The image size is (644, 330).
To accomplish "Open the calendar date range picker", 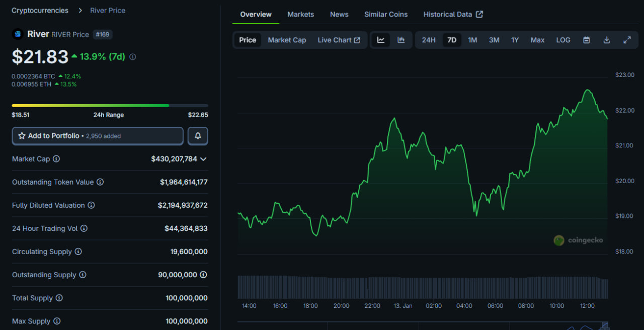I will pos(586,40).
